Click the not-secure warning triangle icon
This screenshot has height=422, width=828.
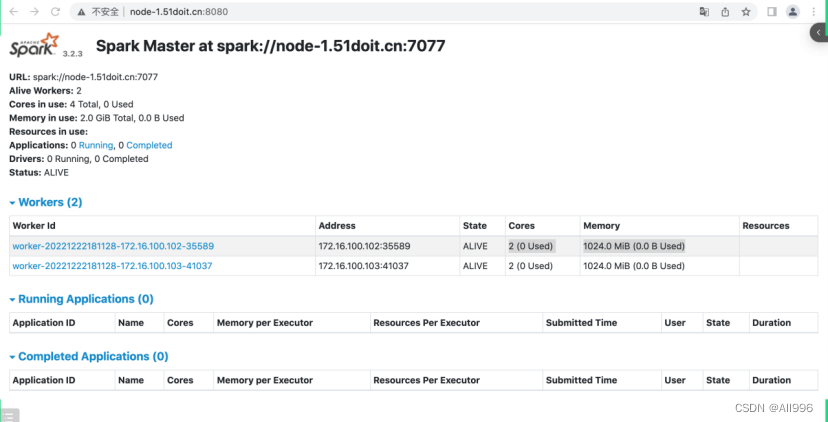point(81,12)
